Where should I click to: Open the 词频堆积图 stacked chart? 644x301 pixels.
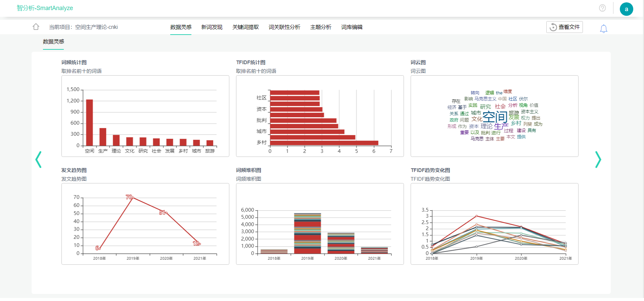(320, 224)
